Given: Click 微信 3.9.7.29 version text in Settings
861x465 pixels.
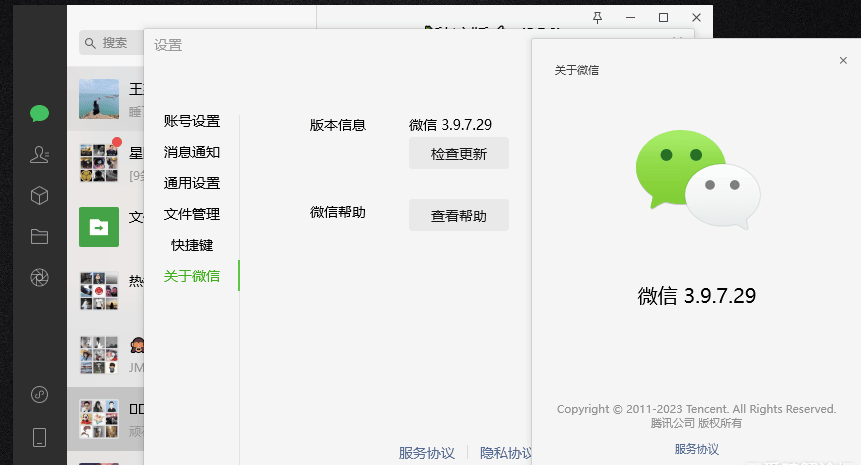Looking at the screenshot, I should (x=450, y=125).
